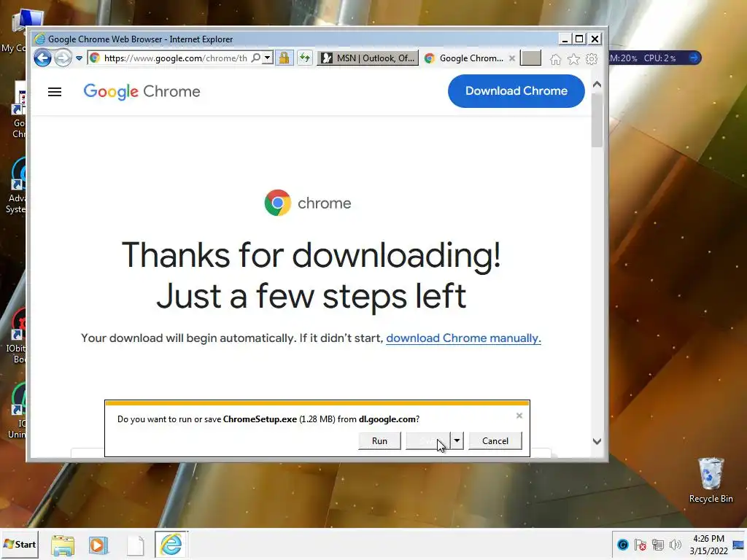Viewport: 747px width, 560px height.
Task: Click the CPU: 2% monitor widget text
Action: point(659,58)
